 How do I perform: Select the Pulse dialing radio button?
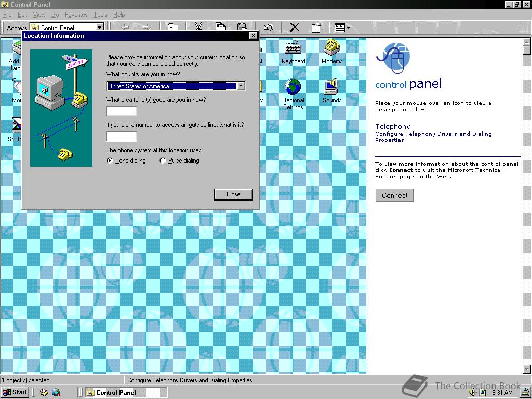pyautogui.click(x=163, y=161)
